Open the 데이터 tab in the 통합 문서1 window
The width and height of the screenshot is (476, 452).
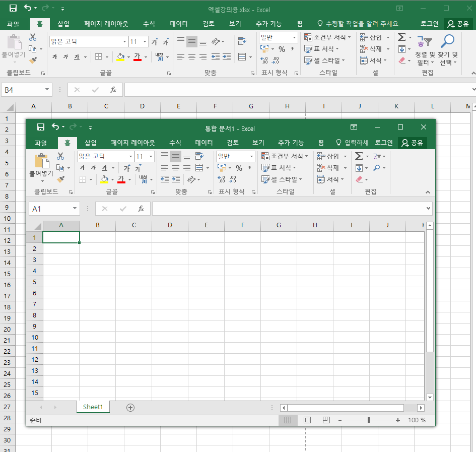[x=203, y=143]
